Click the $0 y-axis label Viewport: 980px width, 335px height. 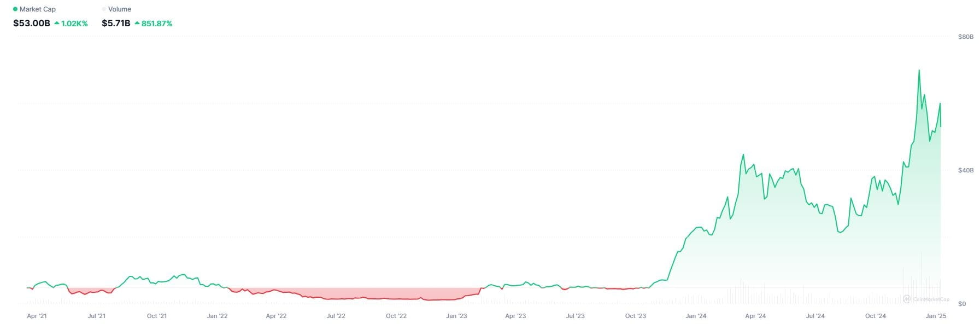tap(963, 304)
